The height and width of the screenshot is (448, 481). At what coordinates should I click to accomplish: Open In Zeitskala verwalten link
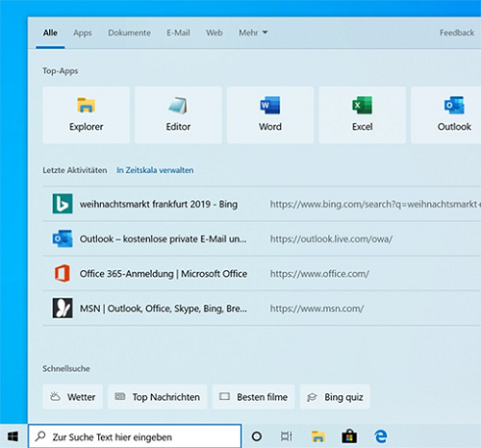point(155,170)
